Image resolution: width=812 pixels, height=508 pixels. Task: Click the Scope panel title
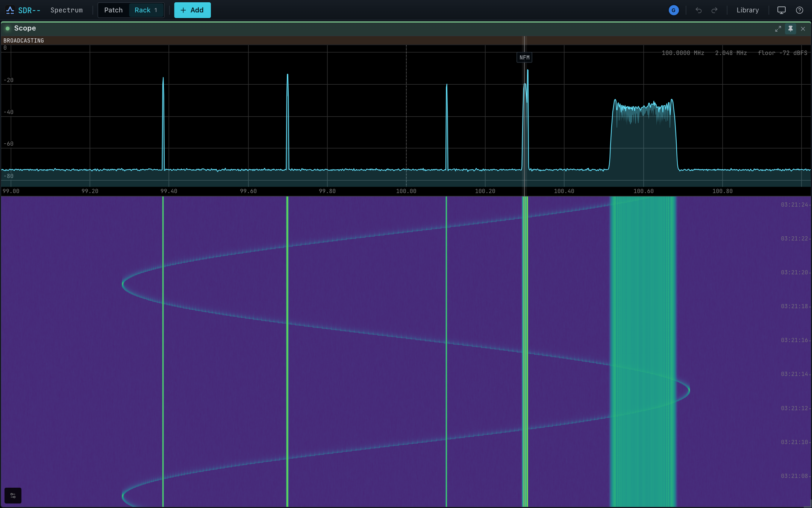pos(25,28)
